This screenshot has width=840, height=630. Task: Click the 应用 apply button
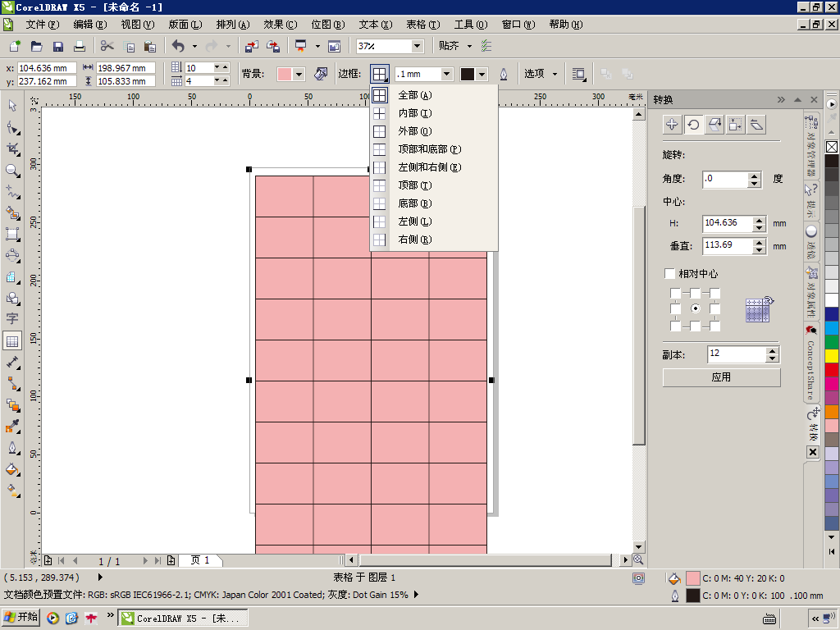[x=721, y=377]
